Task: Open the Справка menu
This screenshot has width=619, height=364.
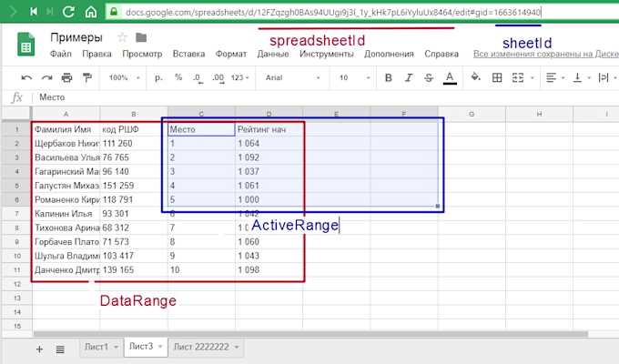Action: (441, 54)
